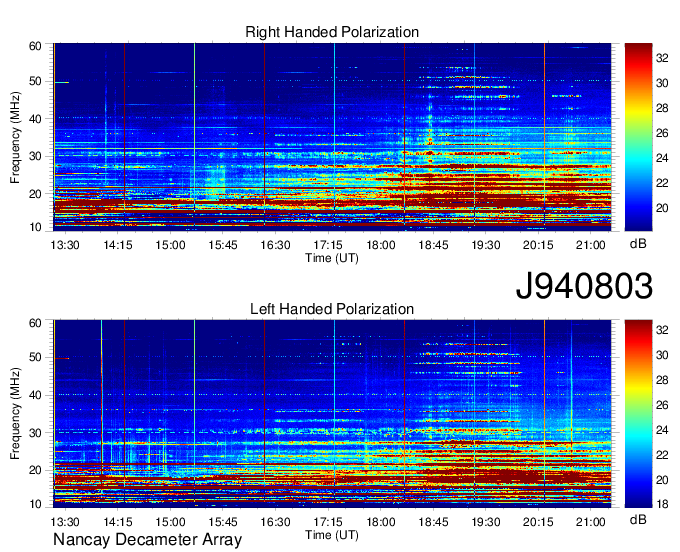
Task: Click the '13:30' time tick of lower plot
Action: 65,522
